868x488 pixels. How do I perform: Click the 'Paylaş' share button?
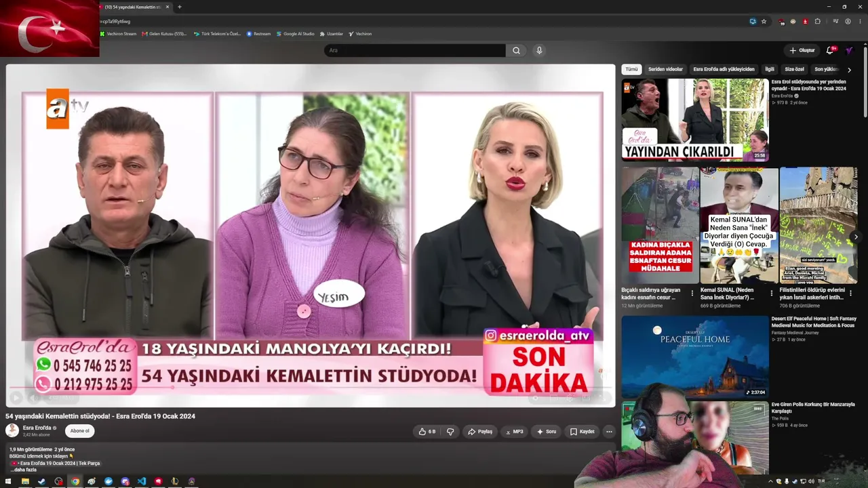[480, 432]
